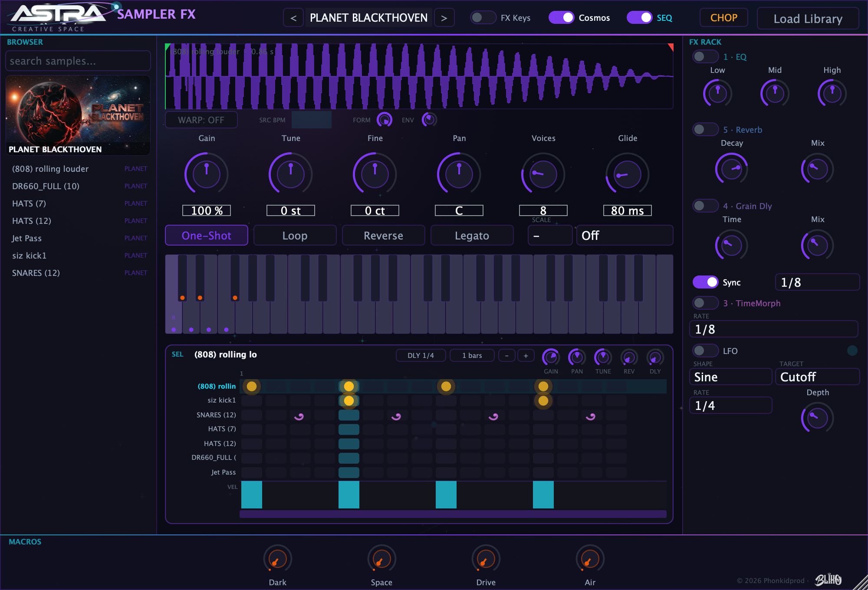Click the sequencer DLY knob
868x590 pixels.
coord(655,357)
